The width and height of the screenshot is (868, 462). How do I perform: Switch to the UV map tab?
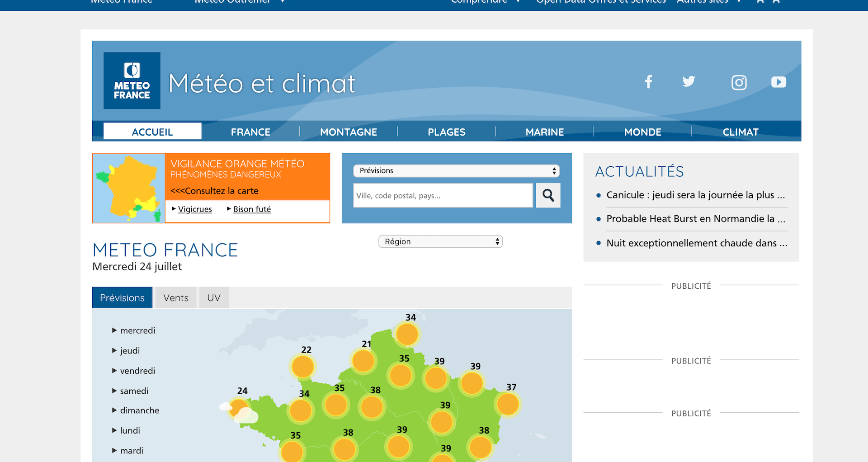pos(214,298)
